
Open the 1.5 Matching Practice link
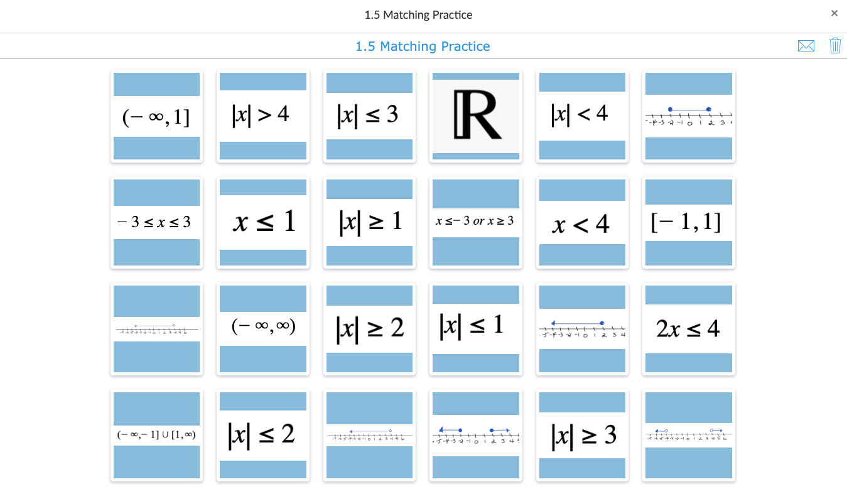click(x=422, y=46)
